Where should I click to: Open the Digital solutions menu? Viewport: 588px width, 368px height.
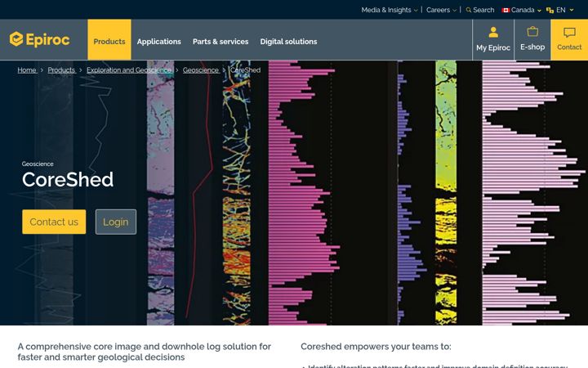click(x=289, y=42)
